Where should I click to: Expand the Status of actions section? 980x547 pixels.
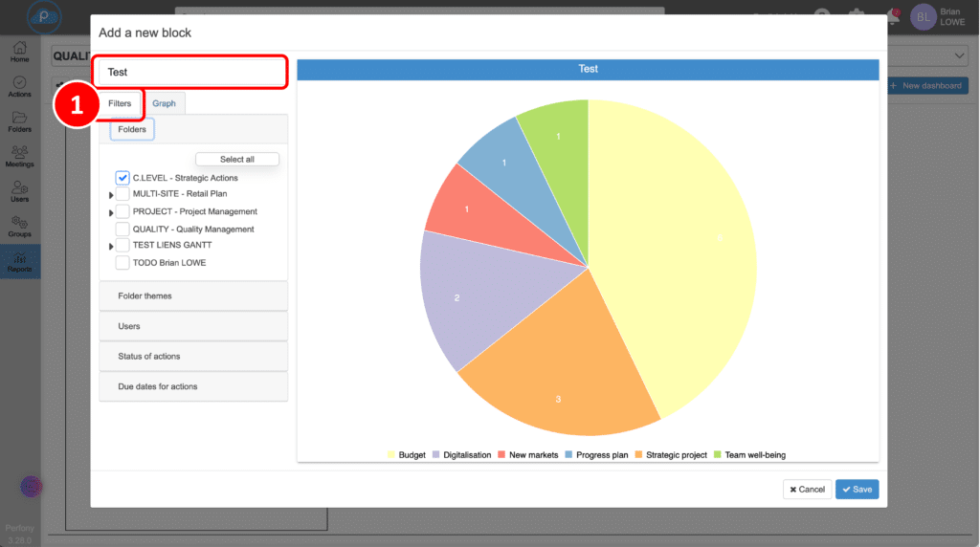pyautogui.click(x=193, y=357)
